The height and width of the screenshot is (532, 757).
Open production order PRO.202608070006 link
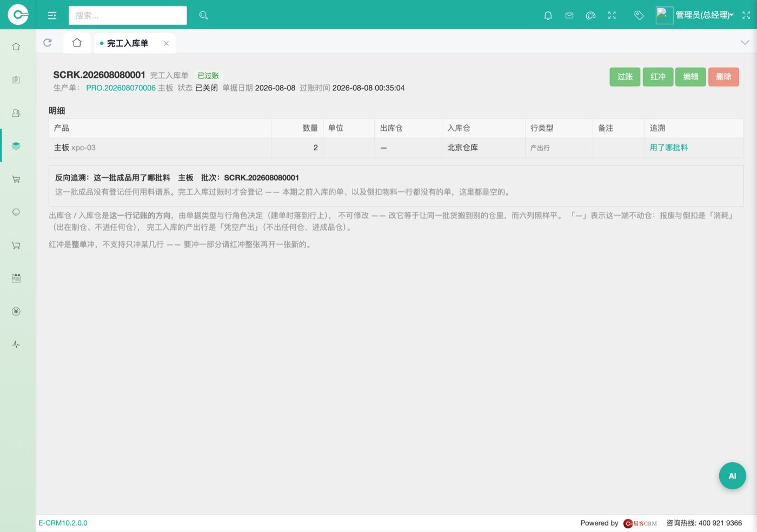[121, 88]
